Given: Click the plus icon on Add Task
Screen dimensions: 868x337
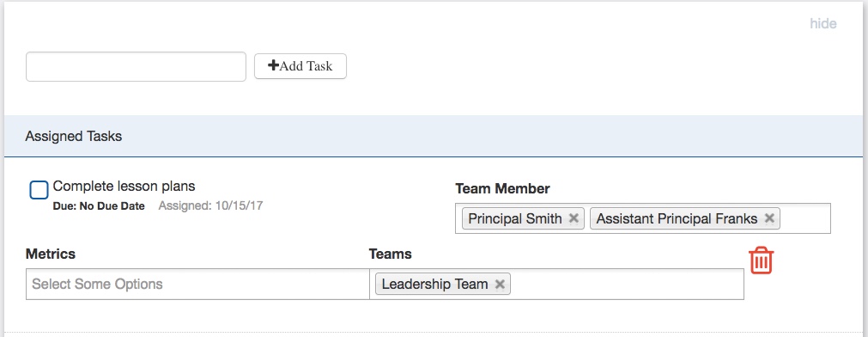Looking at the screenshot, I should (273, 66).
